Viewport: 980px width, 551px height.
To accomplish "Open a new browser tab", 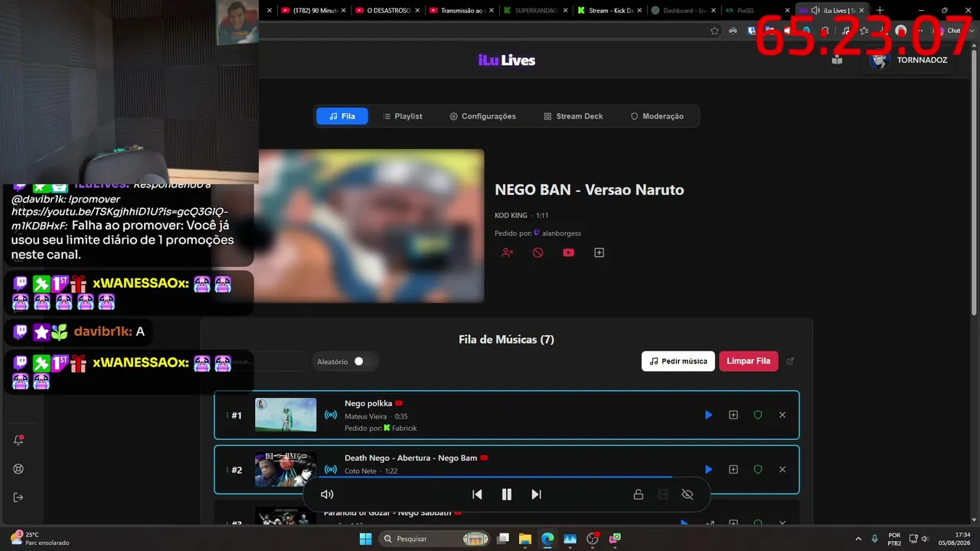I will click(880, 11).
